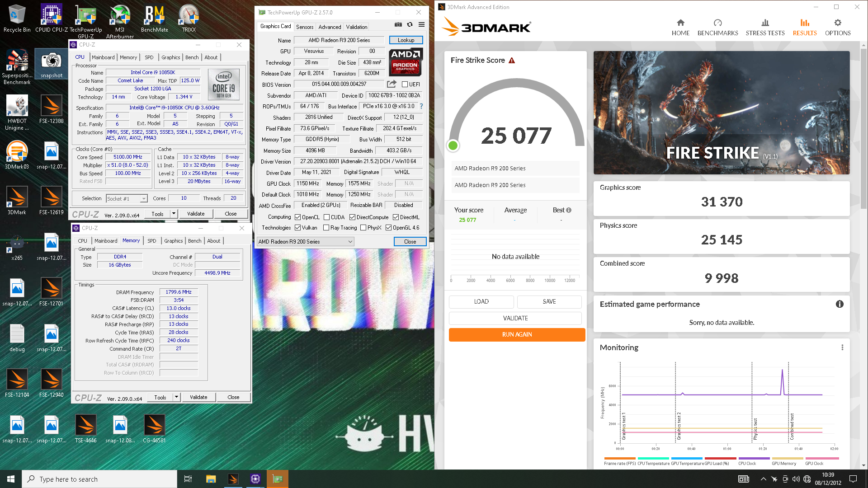The height and width of the screenshot is (488, 868).
Task: Click Bus Interface question mark in GPU-Z
Action: point(421,106)
